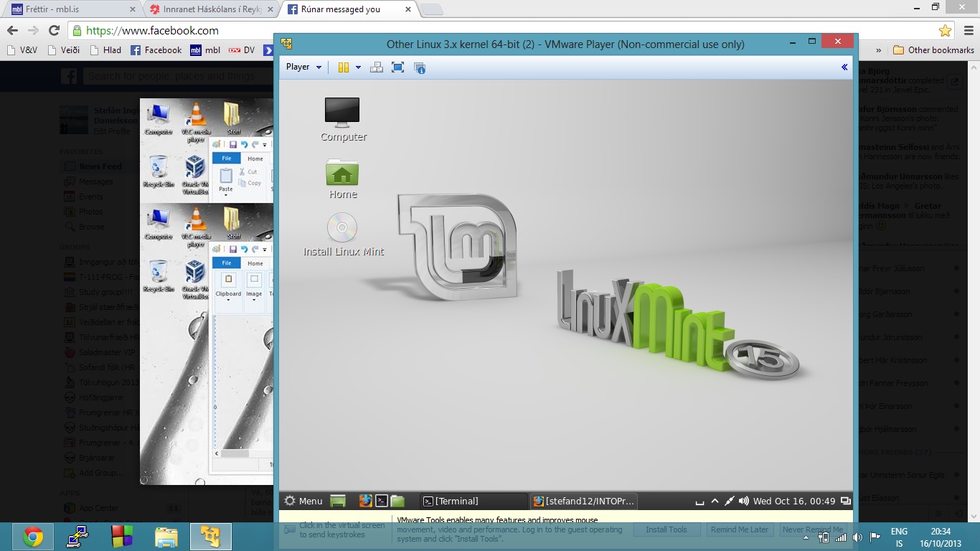Viewport: 980px width, 551px height.
Task: Open the Windows volume icon in the tray
Action: (857, 537)
